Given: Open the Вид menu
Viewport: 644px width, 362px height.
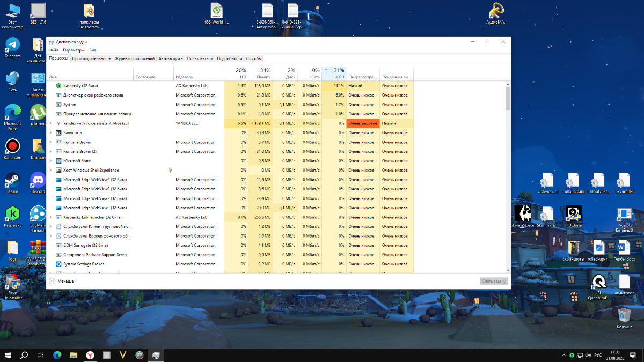Looking at the screenshot, I should coord(93,50).
